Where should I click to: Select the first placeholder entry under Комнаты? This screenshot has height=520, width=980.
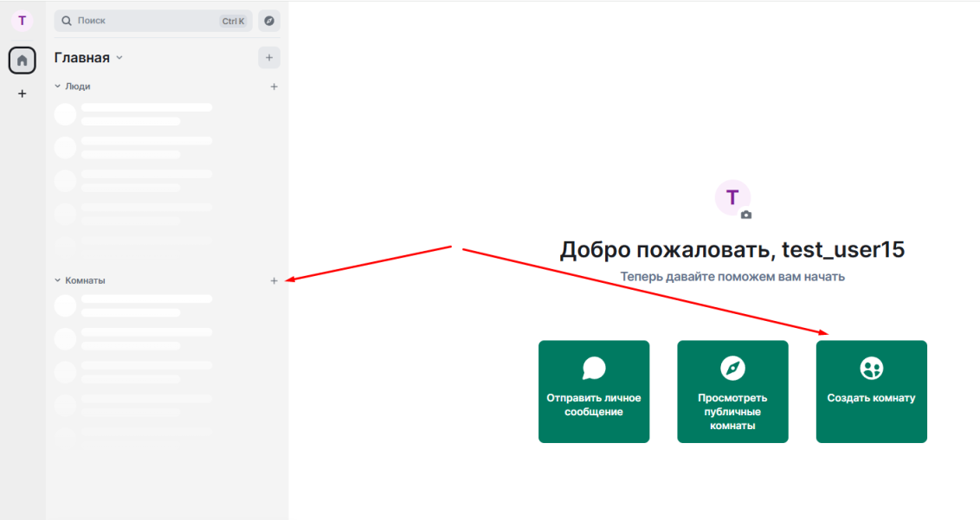click(134, 305)
